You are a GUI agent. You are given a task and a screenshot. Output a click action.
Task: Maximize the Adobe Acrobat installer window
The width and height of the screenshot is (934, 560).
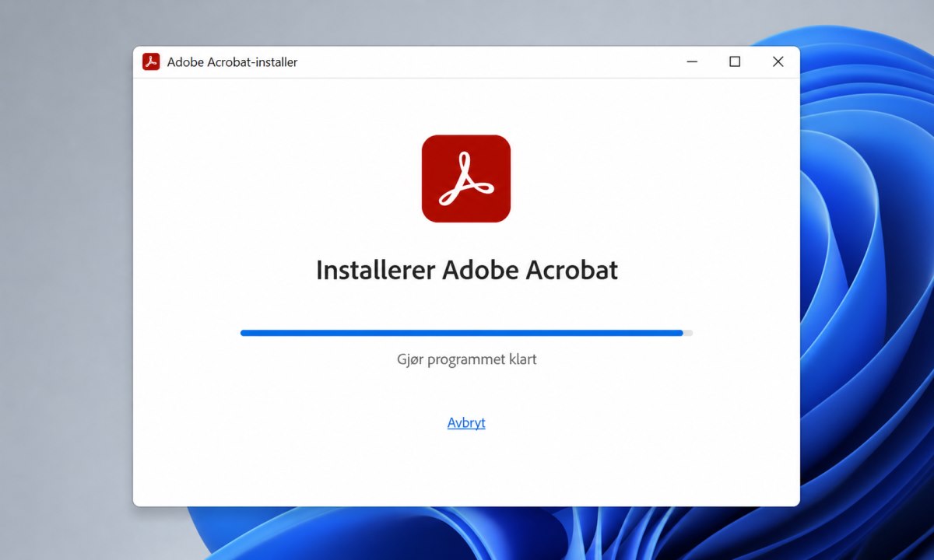[735, 62]
